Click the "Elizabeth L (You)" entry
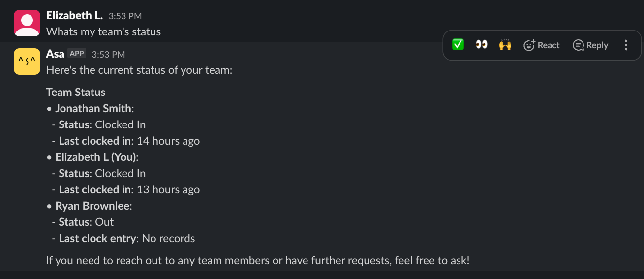 coord(96,157)
